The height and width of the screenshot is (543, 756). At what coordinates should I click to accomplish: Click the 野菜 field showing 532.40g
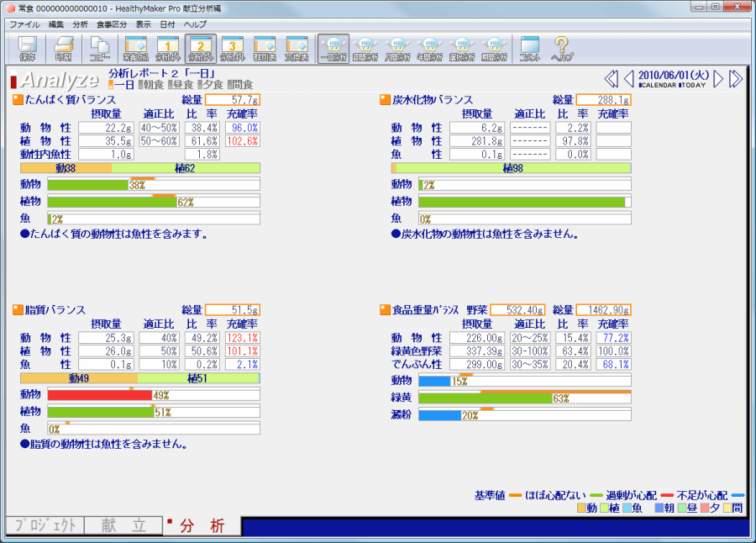[517, 310]
